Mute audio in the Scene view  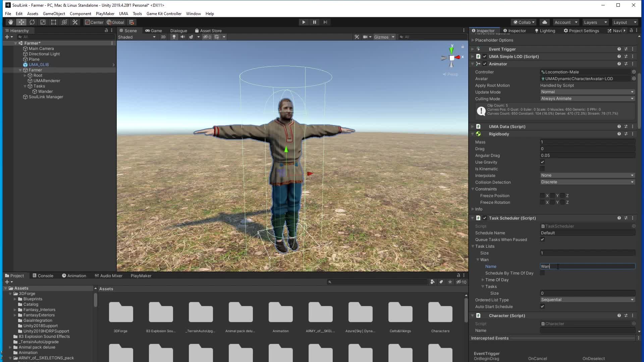(183, 37)
